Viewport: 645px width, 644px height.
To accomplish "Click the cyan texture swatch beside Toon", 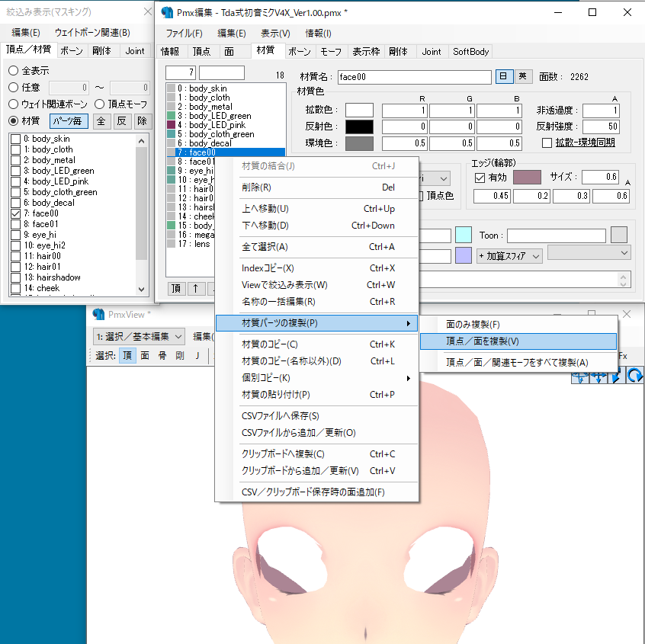I will [464, 235].
